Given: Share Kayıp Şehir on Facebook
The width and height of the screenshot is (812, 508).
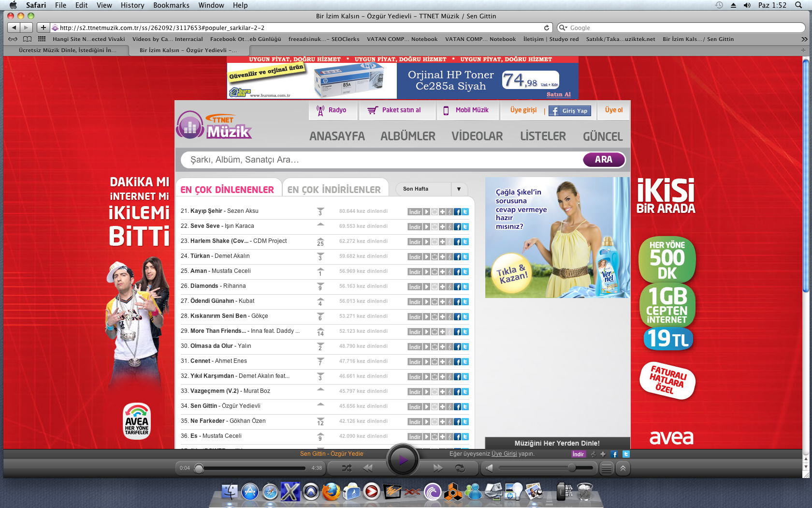Looking at the screenshot, I should (x=457, y=212).
